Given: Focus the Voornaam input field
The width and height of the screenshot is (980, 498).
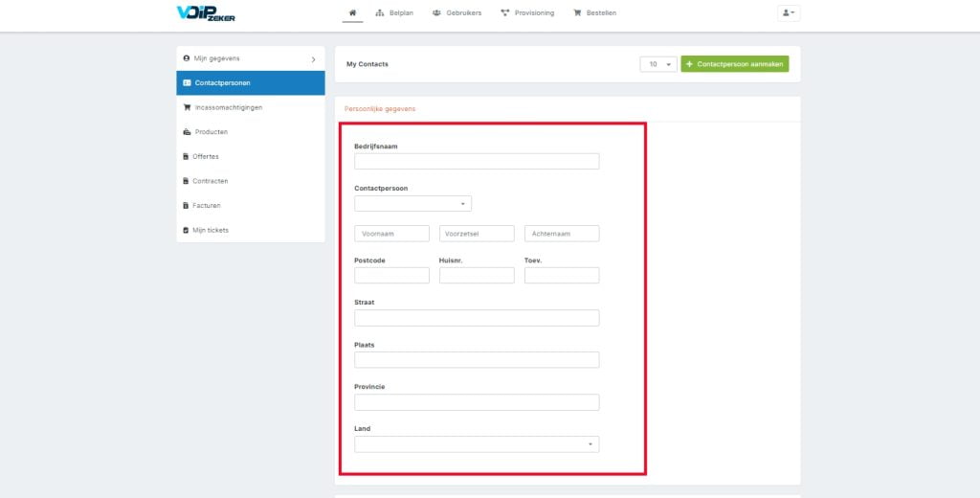Looking at the screenshot, I should point(391,234).
